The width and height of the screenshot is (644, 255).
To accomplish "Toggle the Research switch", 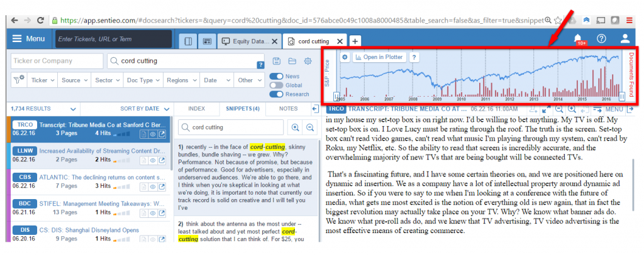I will pos(276,94).
